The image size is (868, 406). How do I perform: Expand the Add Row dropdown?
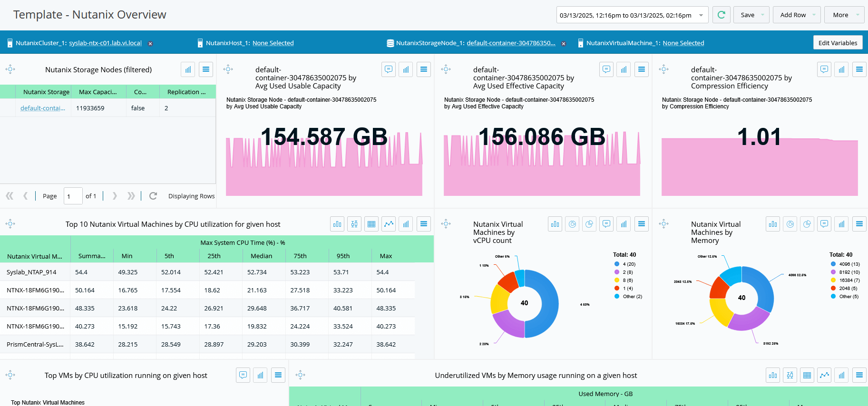pos(814,15)
